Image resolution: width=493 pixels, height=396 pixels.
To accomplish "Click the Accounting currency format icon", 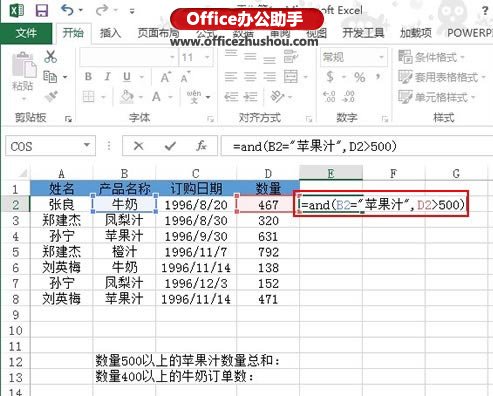I will (x=330, y=77).
